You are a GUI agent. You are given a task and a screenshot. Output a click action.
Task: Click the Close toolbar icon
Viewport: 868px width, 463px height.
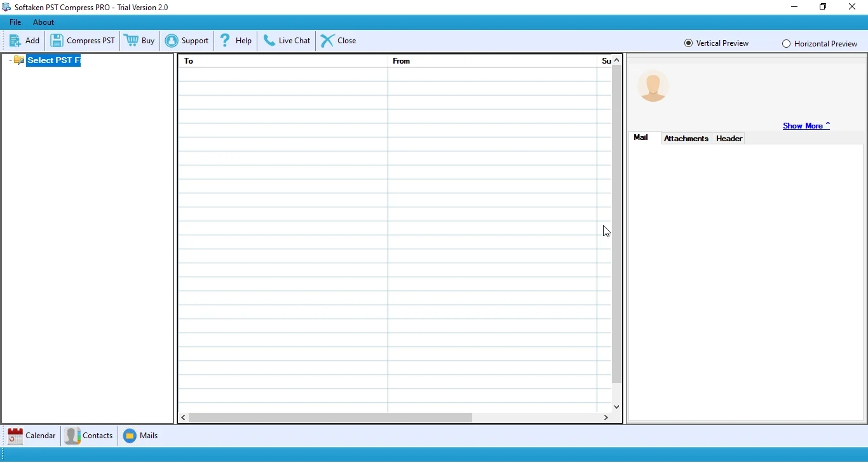(327, 40)
